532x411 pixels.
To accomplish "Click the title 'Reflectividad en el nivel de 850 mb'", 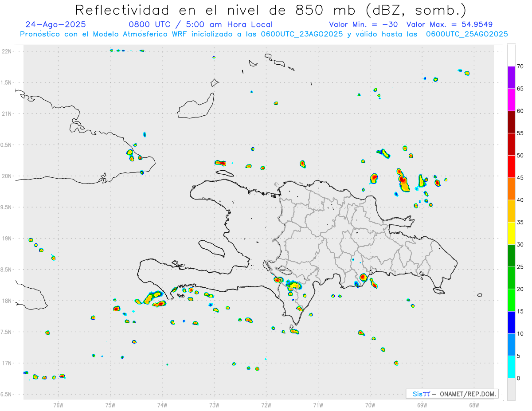I will click(216, 10).
